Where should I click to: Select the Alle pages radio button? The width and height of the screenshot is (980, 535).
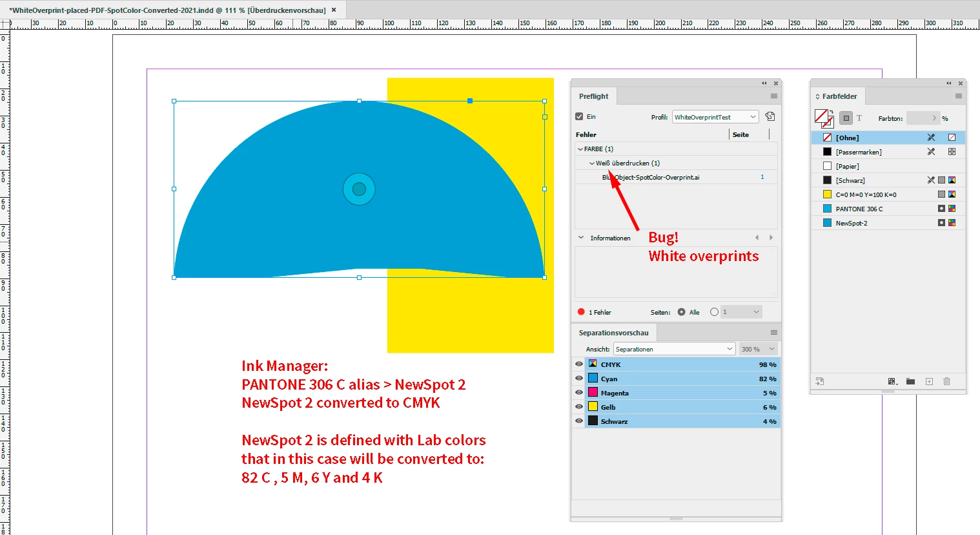click(681, 312)
